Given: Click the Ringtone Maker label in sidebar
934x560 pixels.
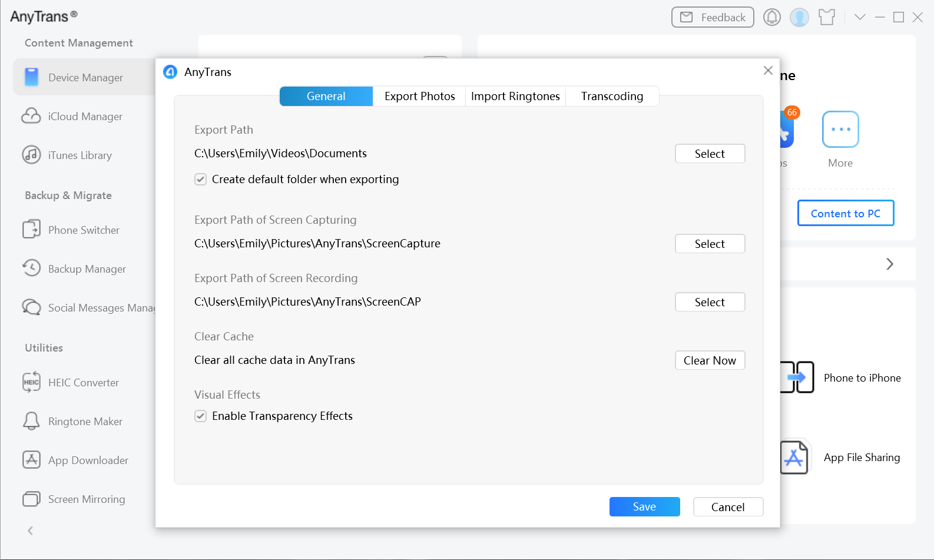Looking at the screenshot, I should click(x=85, y=422).
